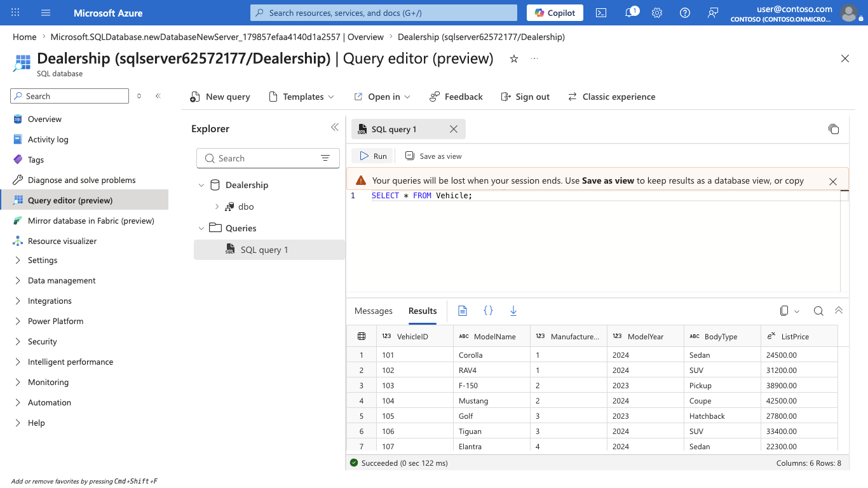Image resolution: width=868 pixels, height=488 pixels.
Task: Dismiss the session warning banner
Action: coord(833,181)
